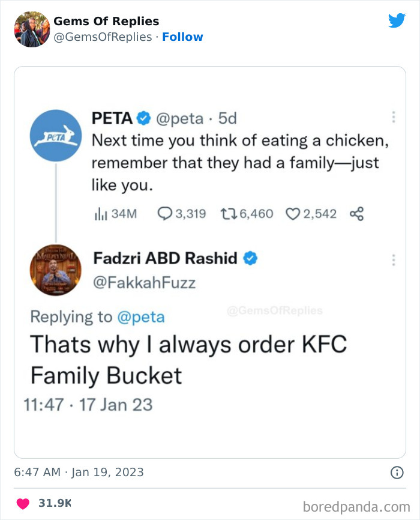Viewport: 420px width, 520px height.
Task: Click the PETA rabbit avatar
Action: pyautogui.click(x=55, y=136)
